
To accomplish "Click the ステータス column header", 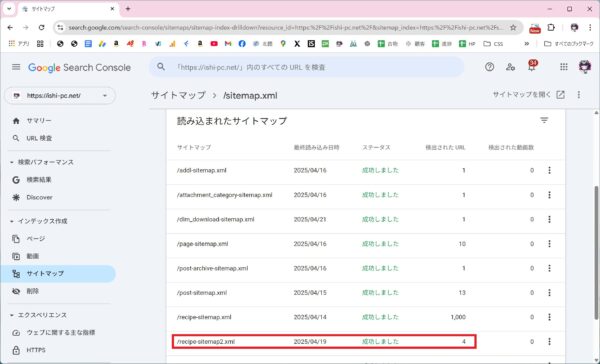I will click(376, 147).
